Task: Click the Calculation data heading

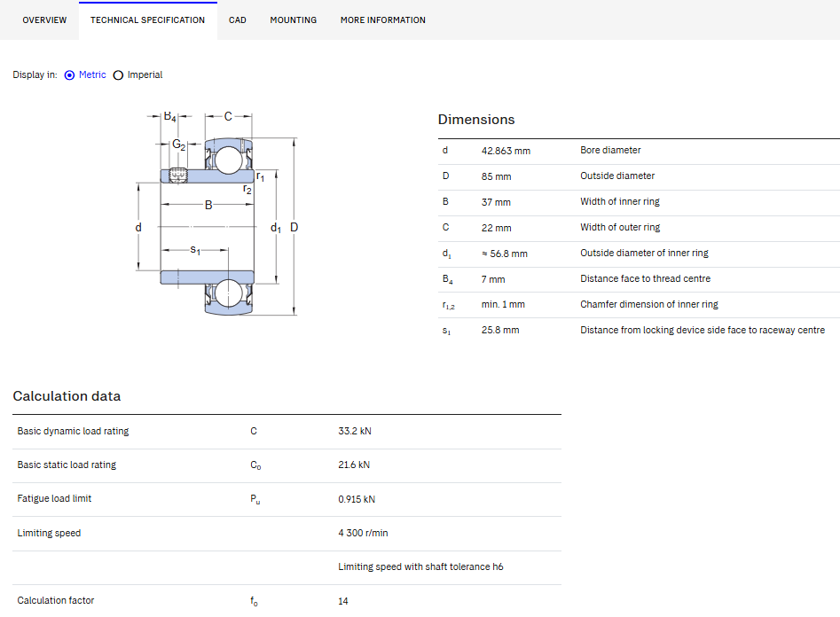Action: coord(67,396)
